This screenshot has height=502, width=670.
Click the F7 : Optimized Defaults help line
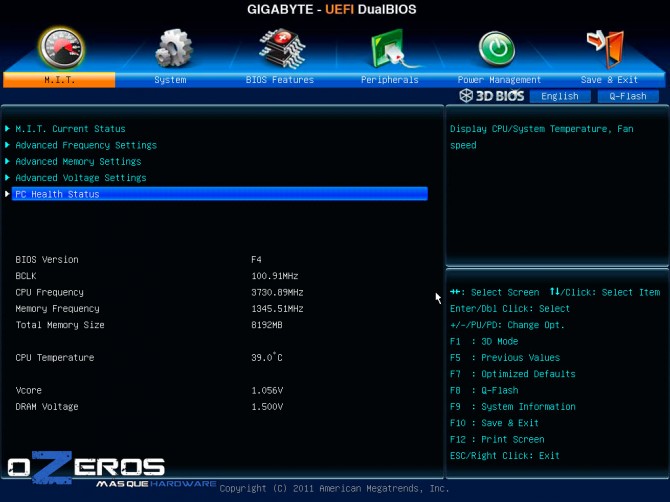point(513,374)
